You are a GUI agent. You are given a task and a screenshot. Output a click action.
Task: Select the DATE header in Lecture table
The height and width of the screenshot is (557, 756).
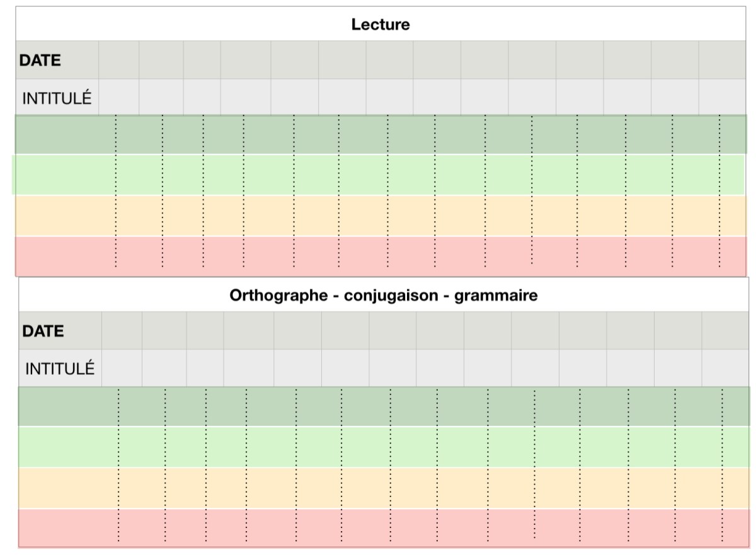40,60
